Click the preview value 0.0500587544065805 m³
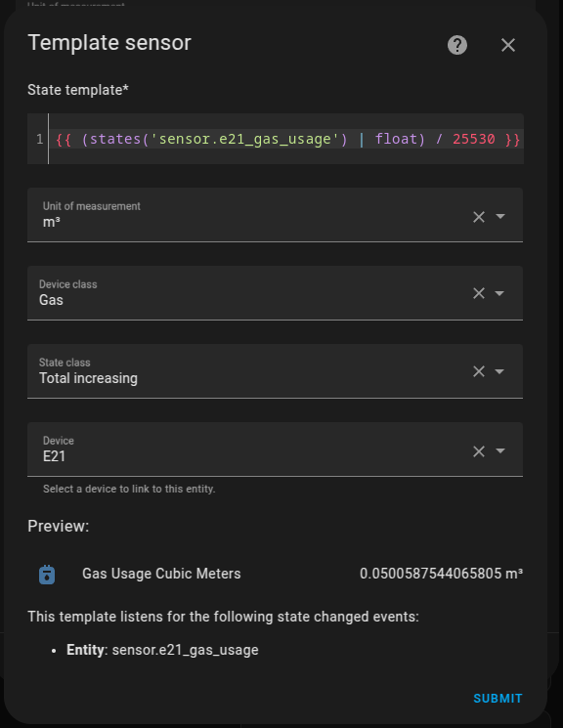Screen dimensions: 563x728 point(441,574)
